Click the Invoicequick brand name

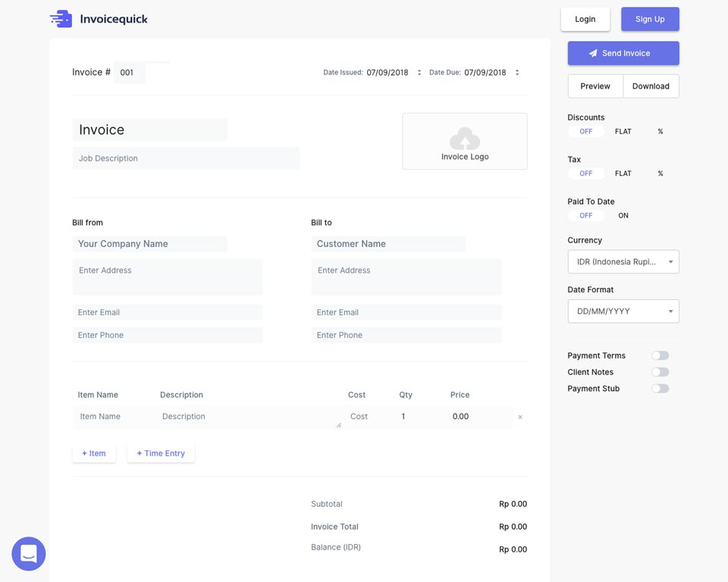pyautogui.click(x=114, y=19)
